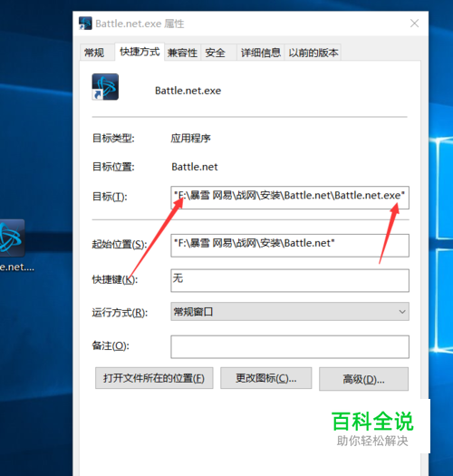The height and width of the screenshot is (476, 453).
Task: Click the Battle.net shortcut icon in dialog
Action: click(105, 87)
